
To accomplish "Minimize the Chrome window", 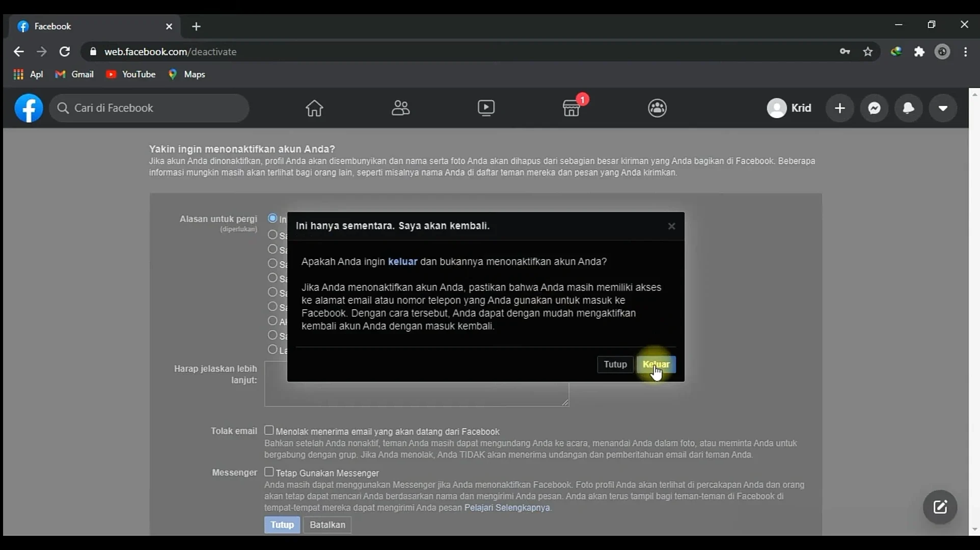I will 899,24.
